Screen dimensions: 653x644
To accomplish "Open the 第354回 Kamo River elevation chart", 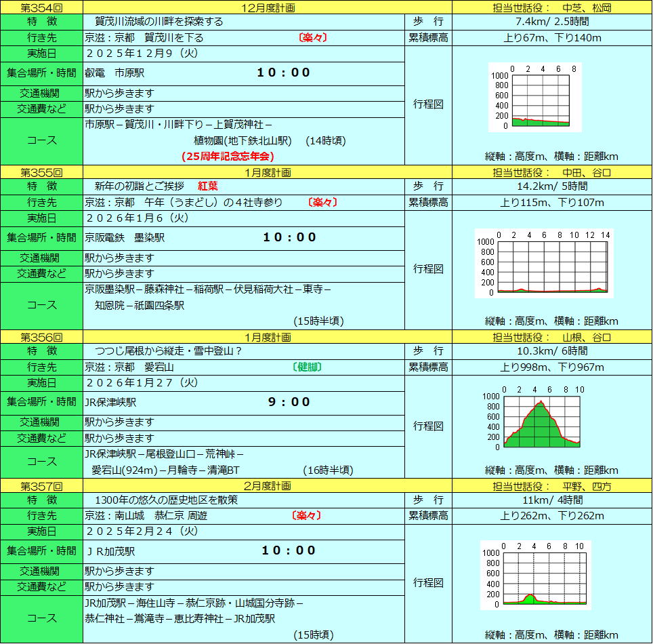I will tap(535, 98).
